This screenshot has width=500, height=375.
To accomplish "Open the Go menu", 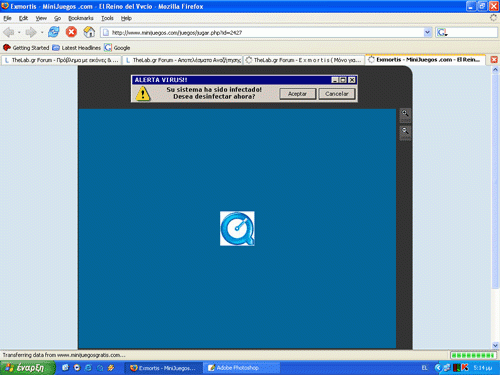I will coord(58,18).
